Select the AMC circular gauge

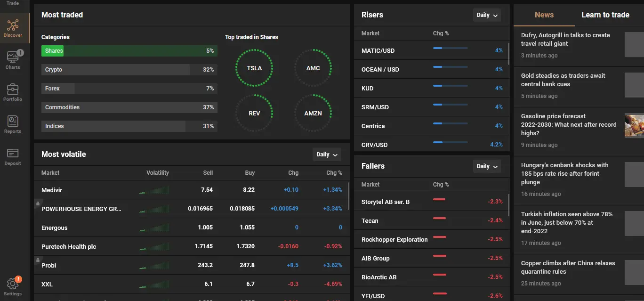click(x=313, y=68)
